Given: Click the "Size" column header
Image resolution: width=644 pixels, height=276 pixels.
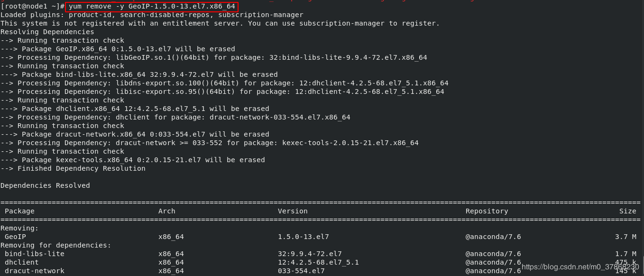Looking at the screenshot, I should (x=627, y=211).
